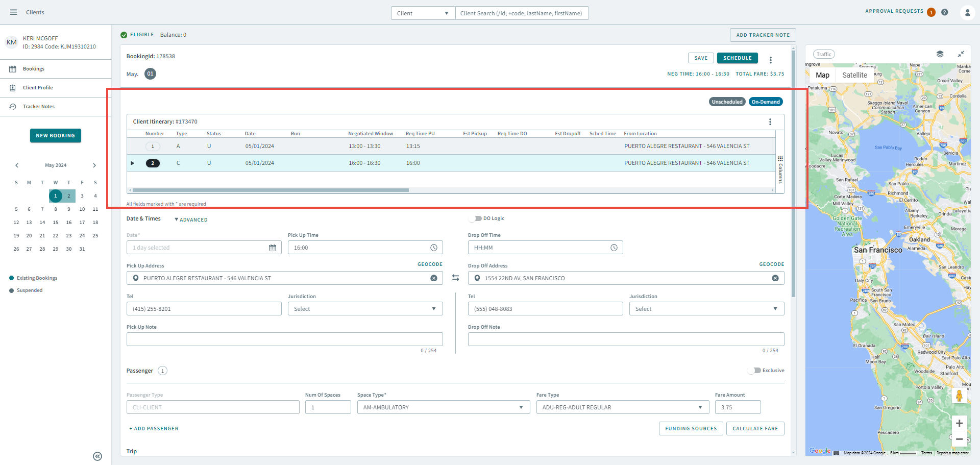Image resolution: width=980 pixels, height=465 pixels.
Task: Click the Calculate Fare button
Action: pos(755,429)
